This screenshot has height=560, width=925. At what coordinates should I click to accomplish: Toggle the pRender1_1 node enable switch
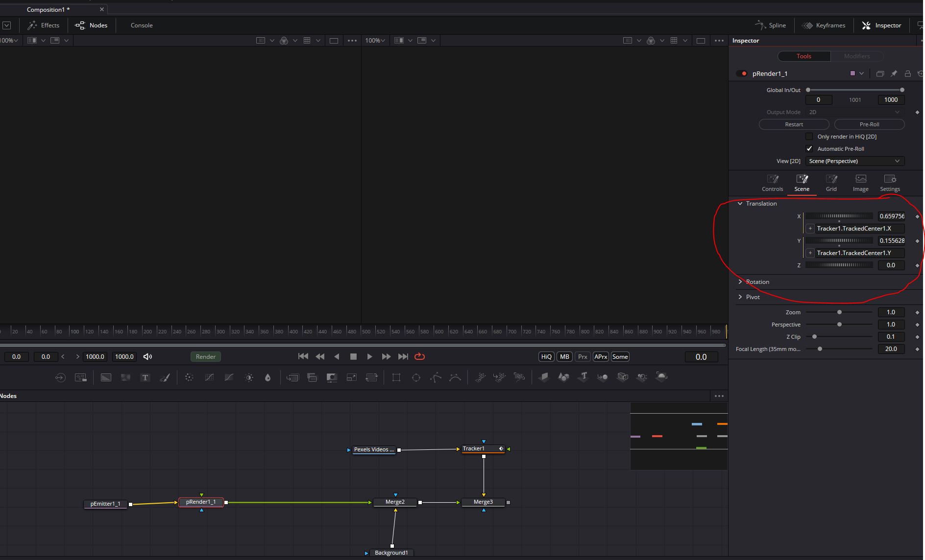click(742, 73)
